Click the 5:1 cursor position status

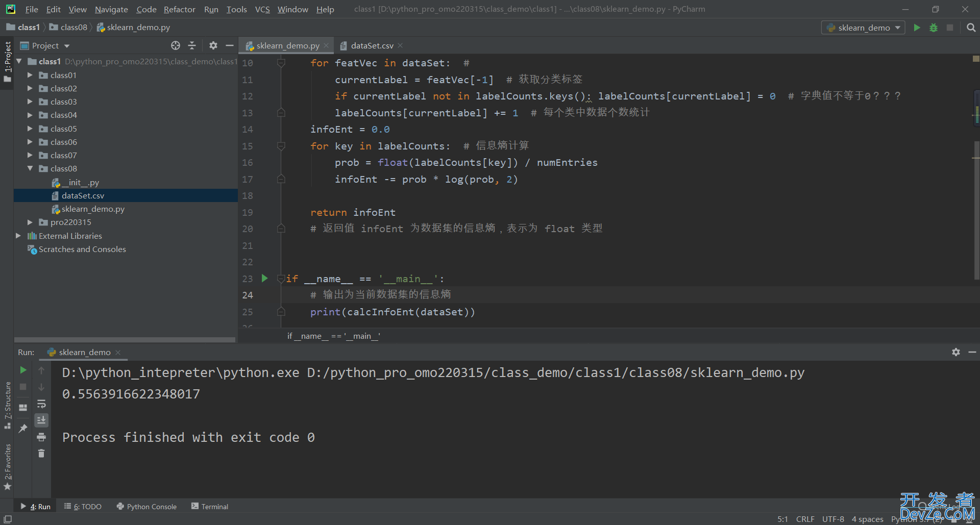(782, 519)
